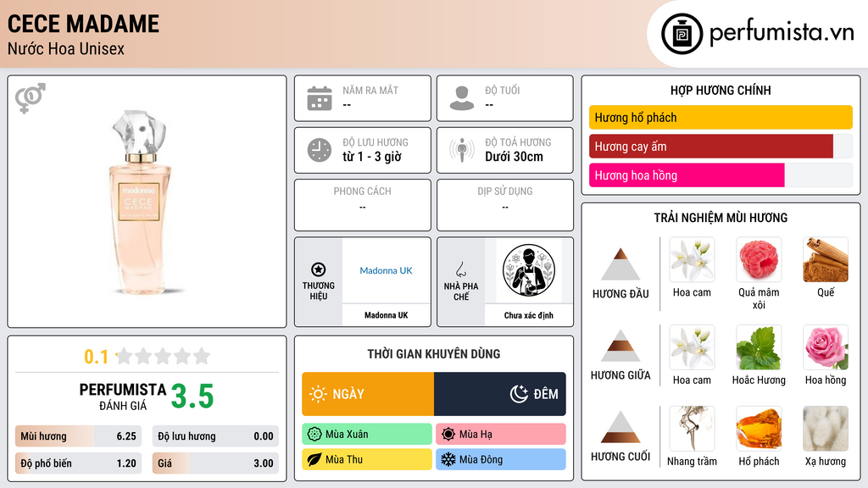The height and width of the screenshot is (488, 868).
Task: Click the green 3.5 Perfumista score
Action: point(192,396)
